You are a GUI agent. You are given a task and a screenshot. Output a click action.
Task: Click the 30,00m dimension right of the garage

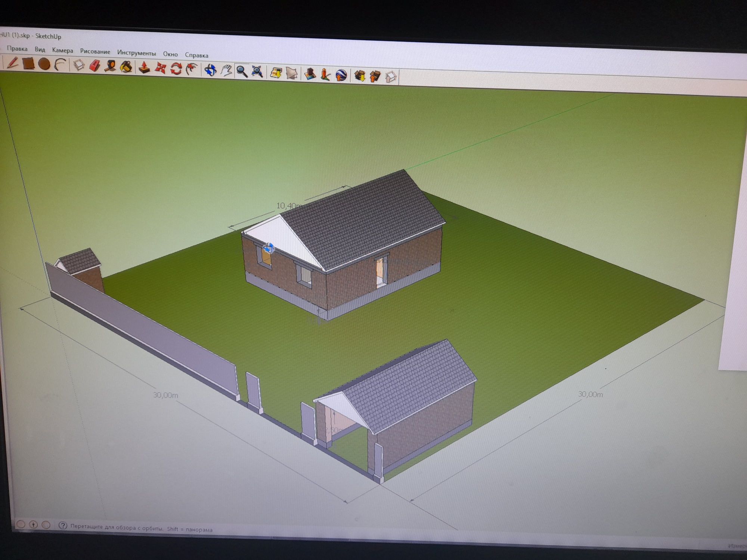pos(590,394)
